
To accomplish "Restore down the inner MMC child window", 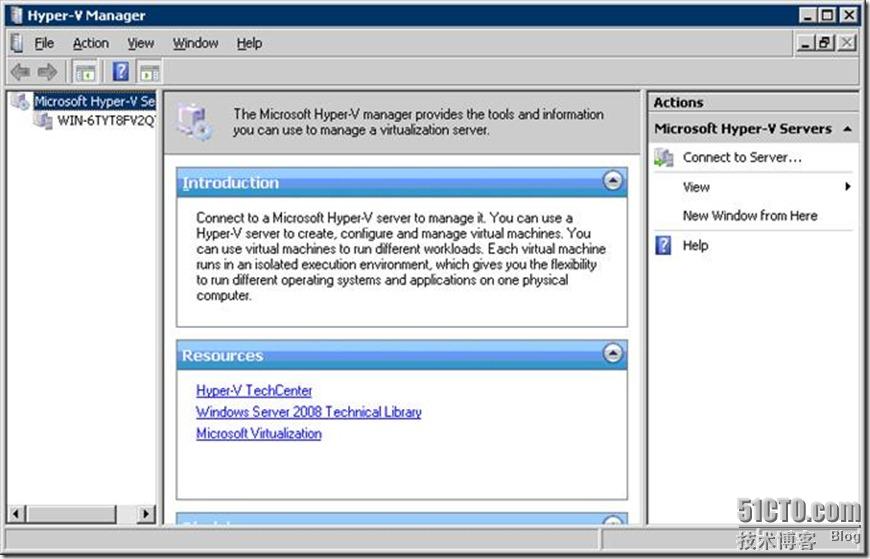I will pyautogui.click(x=825, y=43).
